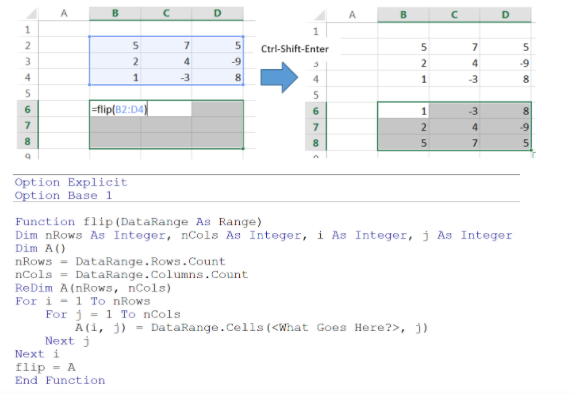
Task: Click the 'End Function' code line
Action: 60,380
